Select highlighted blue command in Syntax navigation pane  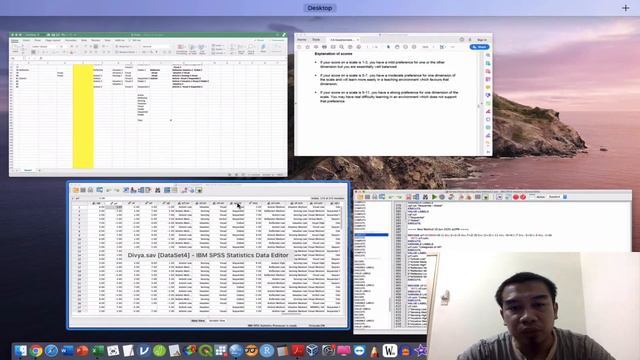[371, 235]
